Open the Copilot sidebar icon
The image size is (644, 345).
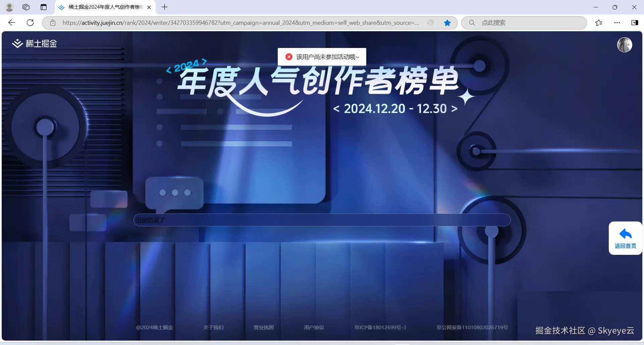635,22
